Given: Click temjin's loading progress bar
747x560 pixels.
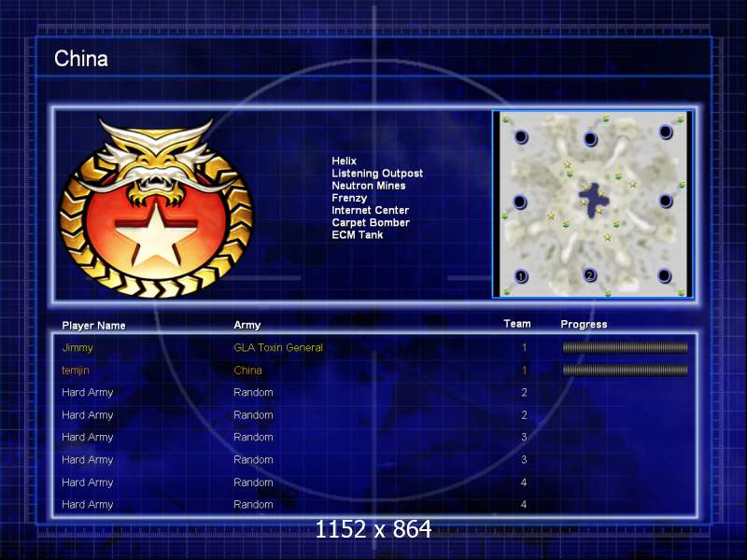Looking at the screenshot, I should (x=625, y=370).
